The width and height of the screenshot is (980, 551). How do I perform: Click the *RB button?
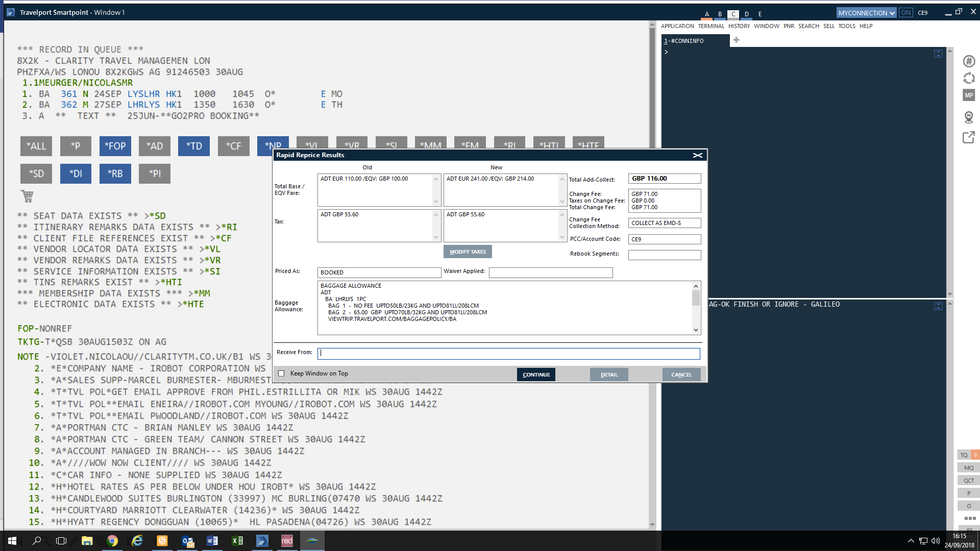(x=115, y=173)
